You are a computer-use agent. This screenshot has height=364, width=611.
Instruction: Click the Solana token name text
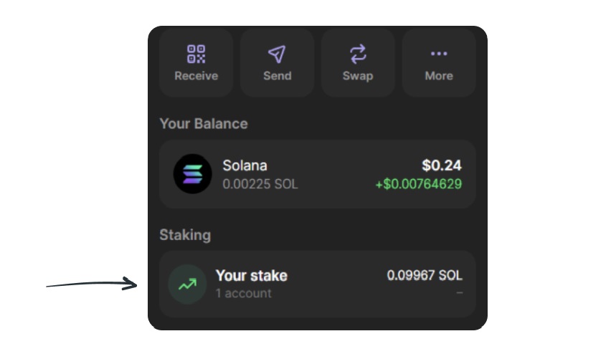pyautogui.click(x=245, y=166)
